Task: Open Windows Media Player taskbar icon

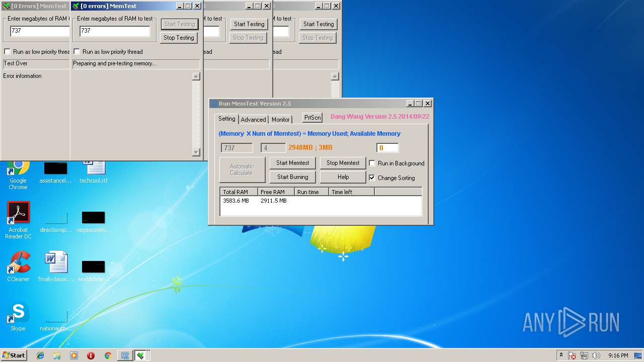Action: pyautogui.click(x=74, y=355)
